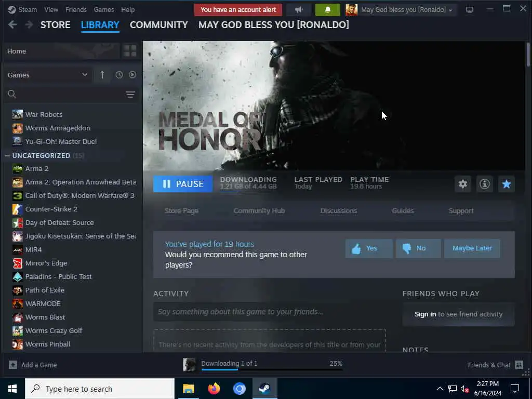
Task: Open game settings gear icon
Action: coord(463,184)
